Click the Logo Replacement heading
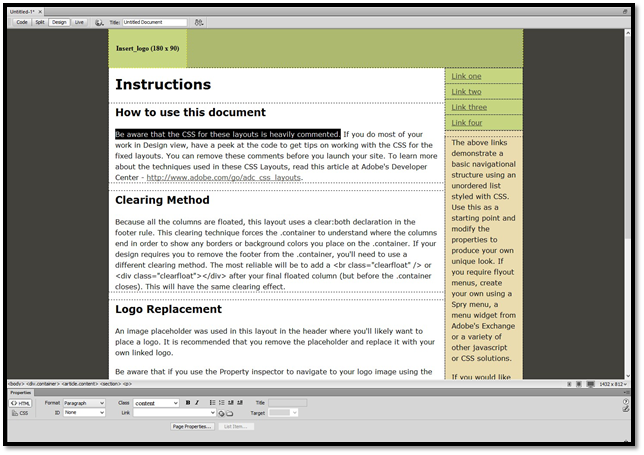Screen dimensions: 644x455 (168, 309)
